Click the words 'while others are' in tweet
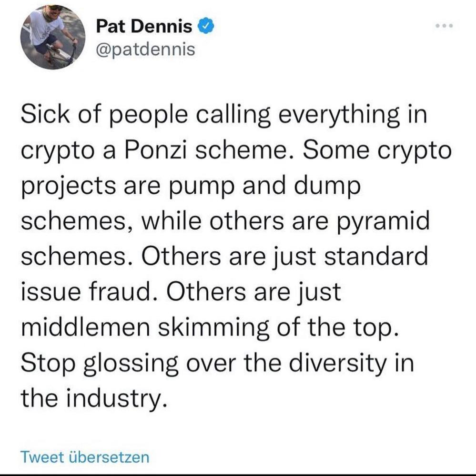Image resolution: width=476 pixels, height=476 pixels. (235, 222)
